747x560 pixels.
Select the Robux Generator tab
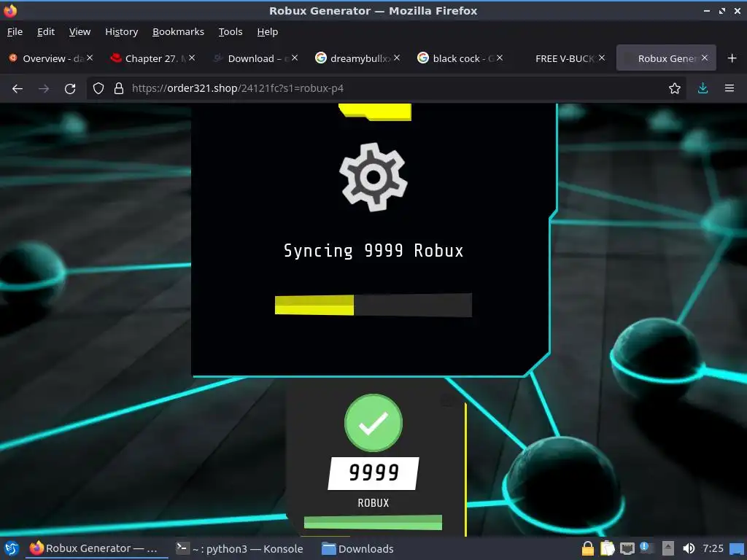(666, 58)
